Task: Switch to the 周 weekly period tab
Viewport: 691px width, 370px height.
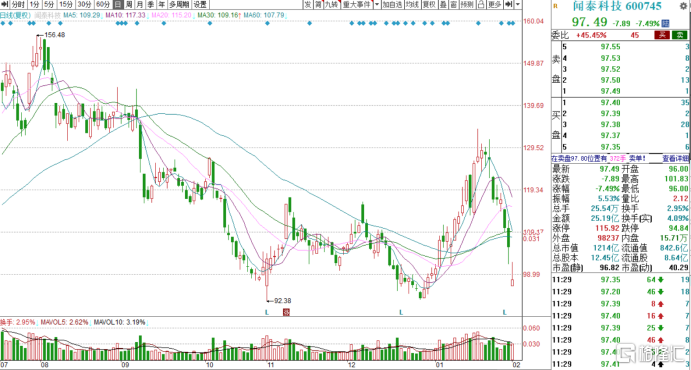Action: point(129,5)
